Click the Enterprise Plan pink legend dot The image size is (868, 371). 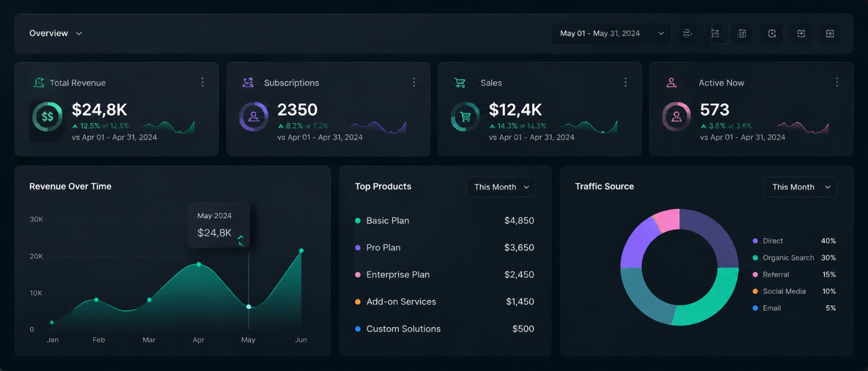click(358, 275)
